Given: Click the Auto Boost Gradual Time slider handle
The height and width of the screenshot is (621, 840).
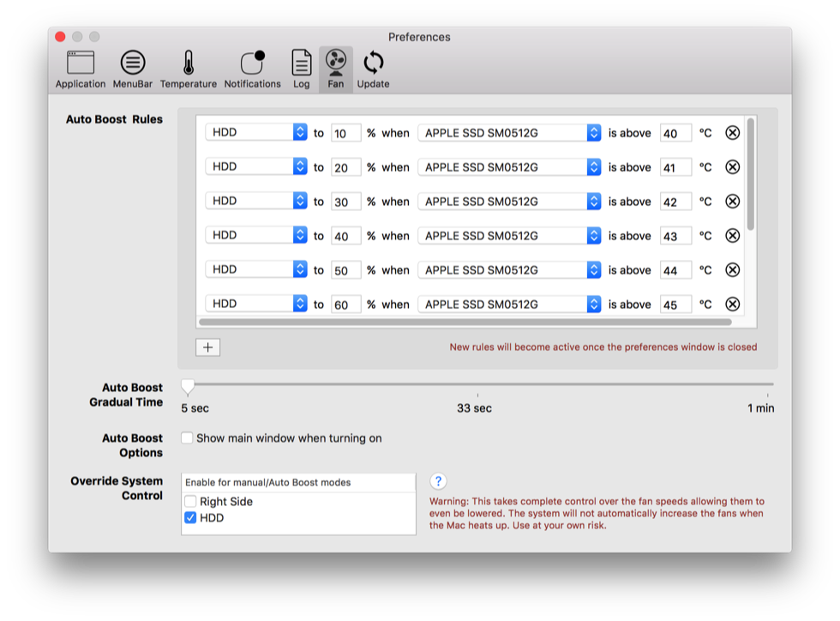Looking at the screenshot, I should click(x=188, y=386).
